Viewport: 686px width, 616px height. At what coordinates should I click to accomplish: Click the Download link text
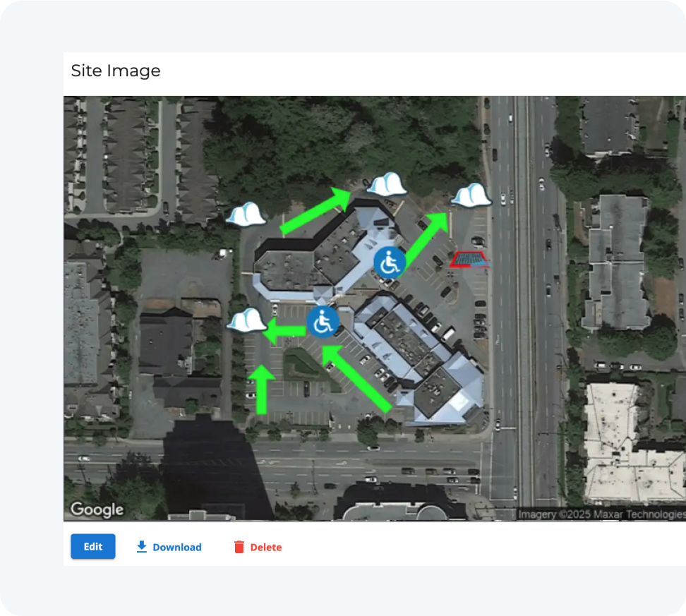click(176, 547)
